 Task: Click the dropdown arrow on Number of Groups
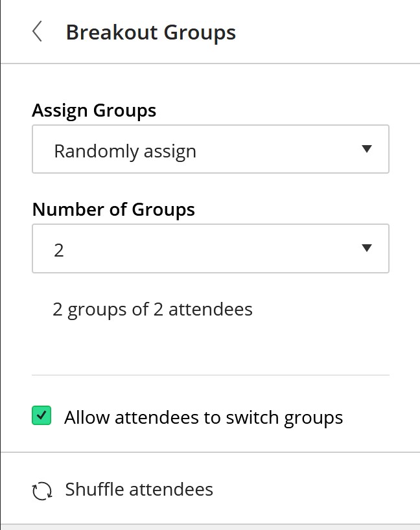[367, 248]
